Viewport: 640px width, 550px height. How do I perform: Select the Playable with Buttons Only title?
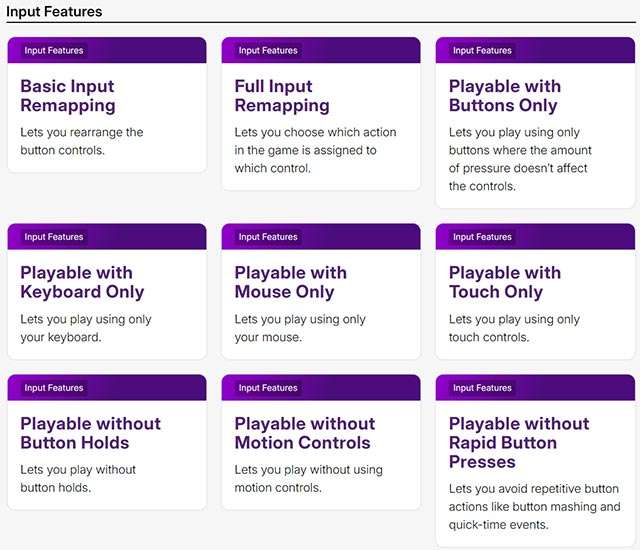tap(504, 96)
